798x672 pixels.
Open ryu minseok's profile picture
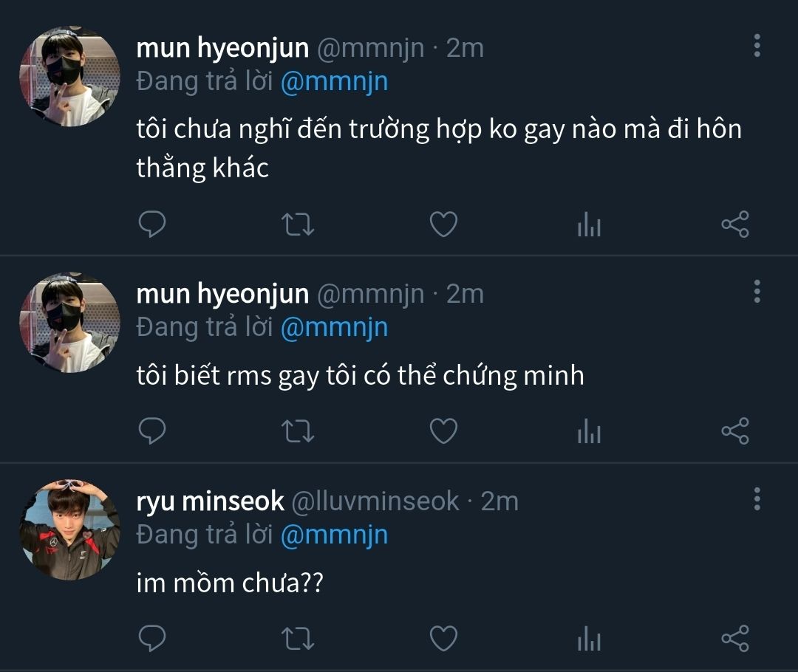(x=69, y=529)
